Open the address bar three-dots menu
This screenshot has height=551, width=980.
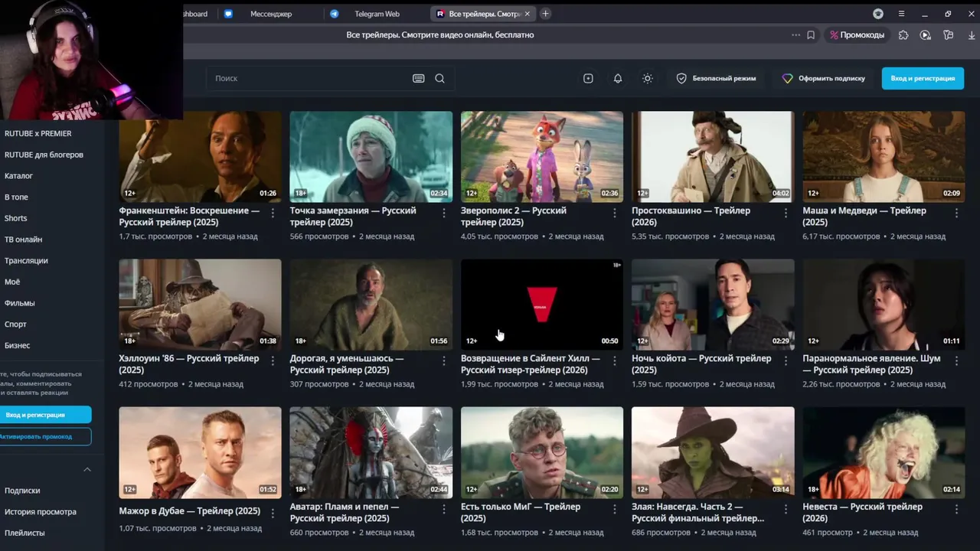[x=796, y=35]
